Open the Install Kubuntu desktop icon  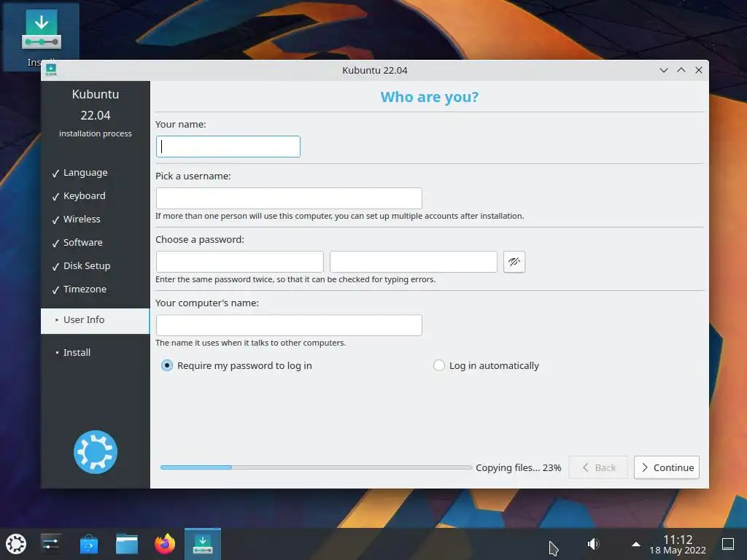(x=41, y=36)
